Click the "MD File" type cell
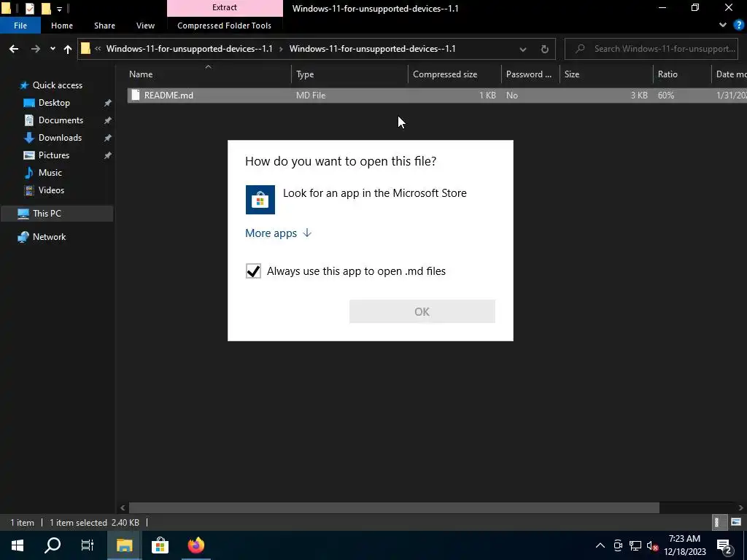Image resolution: width=747 pixels, height=560 pixels. pyautogui.click(x=311, y=96)
